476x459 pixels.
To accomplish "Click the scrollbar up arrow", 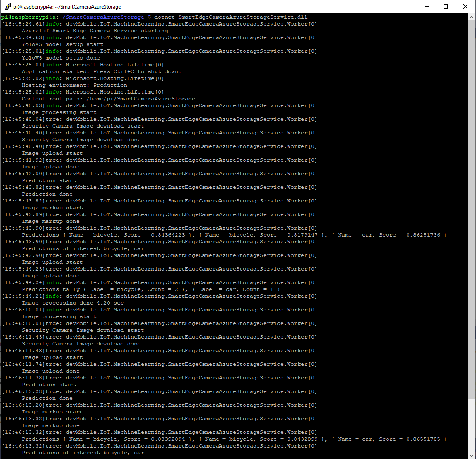I will click(x=472, y=17).
